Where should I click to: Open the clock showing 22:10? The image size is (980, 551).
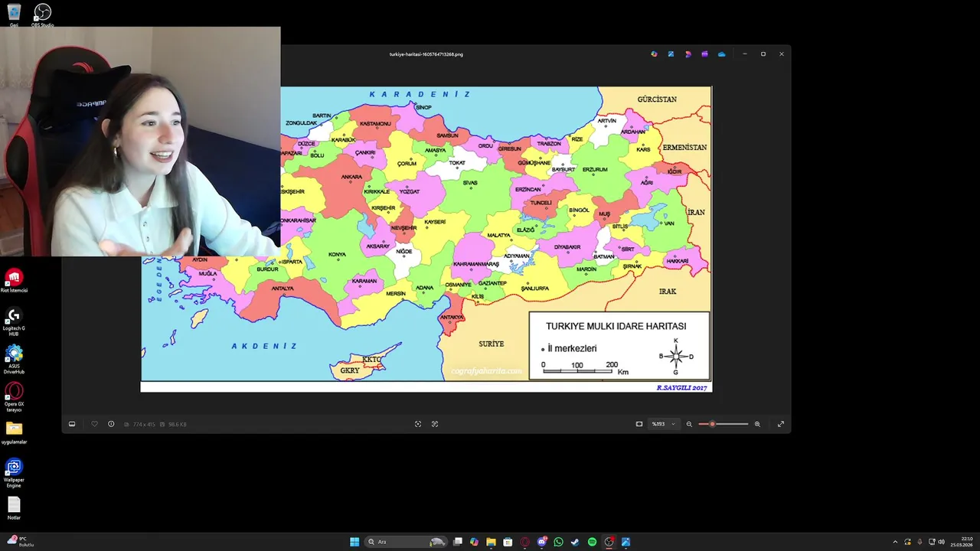coord(962,542)
